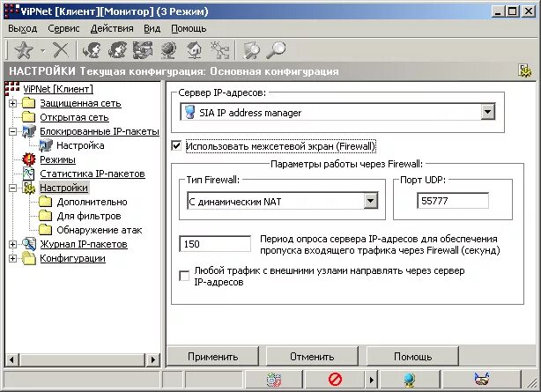Click the settings icon in the header bar
The image size is (541, 392).
[x=525, y=70]
